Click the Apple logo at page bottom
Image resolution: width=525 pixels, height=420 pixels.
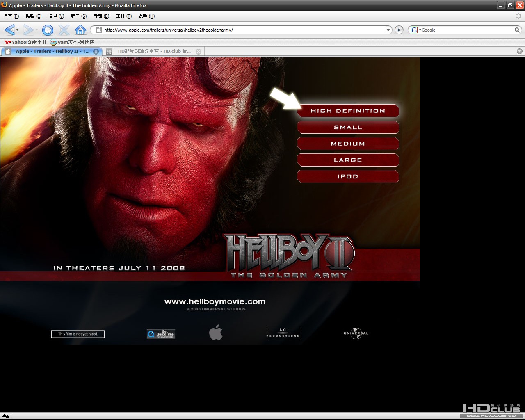[216, 332]
